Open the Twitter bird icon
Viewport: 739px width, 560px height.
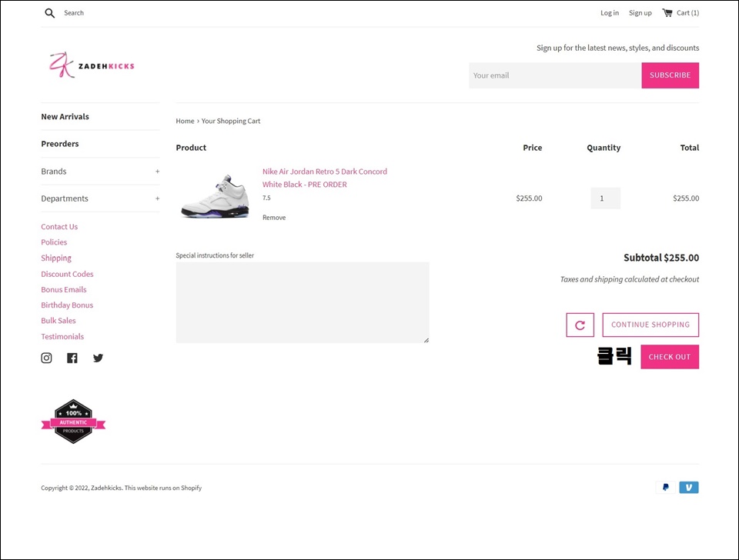pyautogui.click(x=98, y=358)
